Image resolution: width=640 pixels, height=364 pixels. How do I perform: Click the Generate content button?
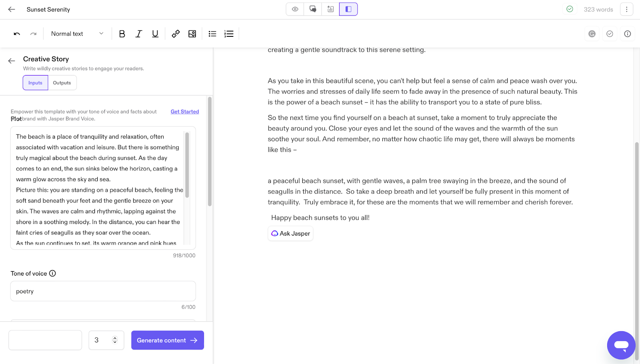[168, 340]
